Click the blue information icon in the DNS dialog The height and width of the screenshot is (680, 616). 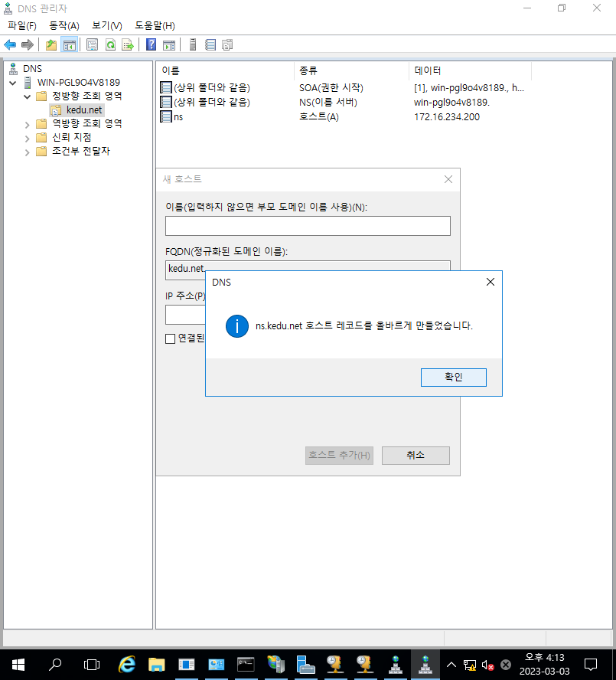coord(237,326)
